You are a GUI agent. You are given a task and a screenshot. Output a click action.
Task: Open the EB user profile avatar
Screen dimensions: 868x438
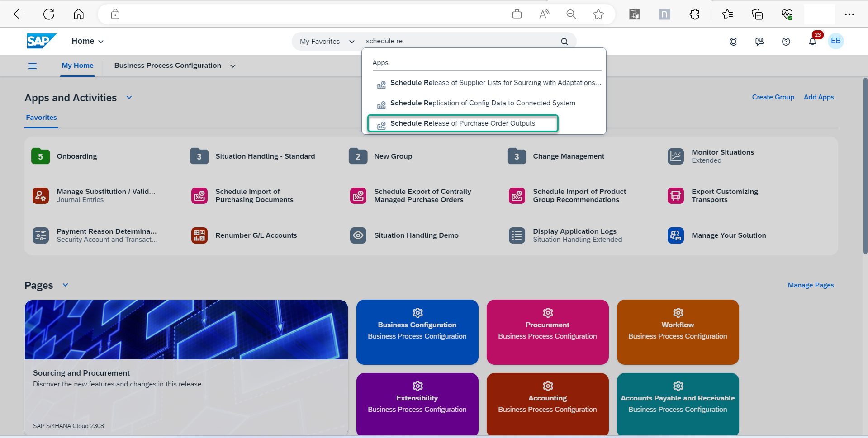pyautogui.click(x=836, y=41)
